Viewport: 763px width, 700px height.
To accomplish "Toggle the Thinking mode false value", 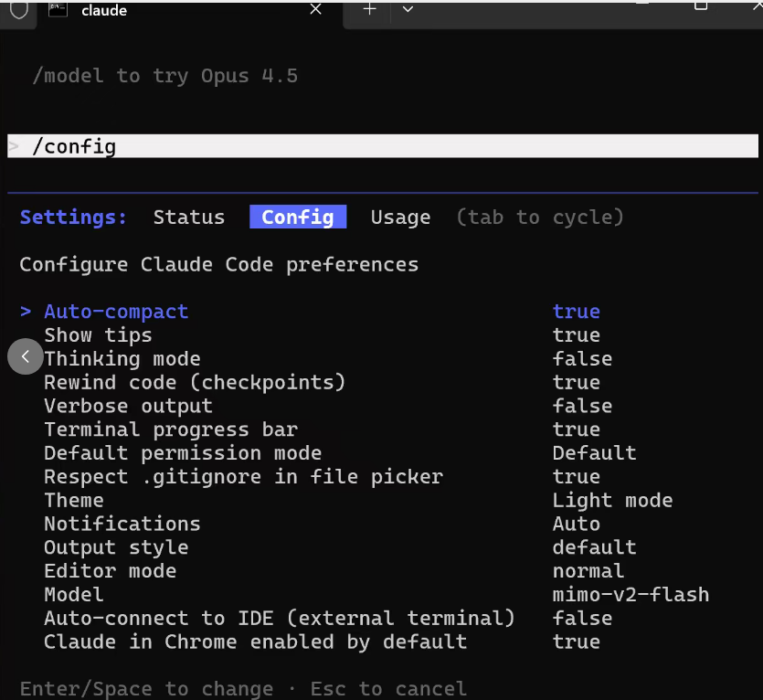I will [582, 359].
